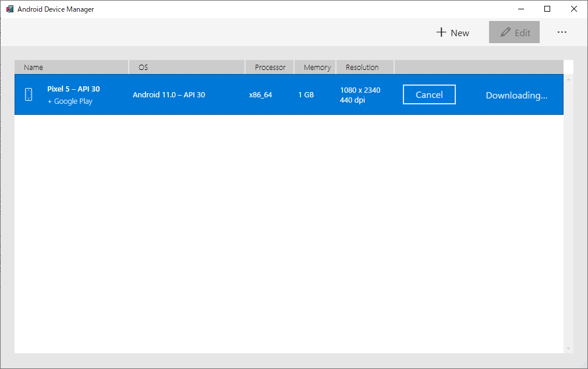Cancel the Pixel 5 download

coord(429,94)
